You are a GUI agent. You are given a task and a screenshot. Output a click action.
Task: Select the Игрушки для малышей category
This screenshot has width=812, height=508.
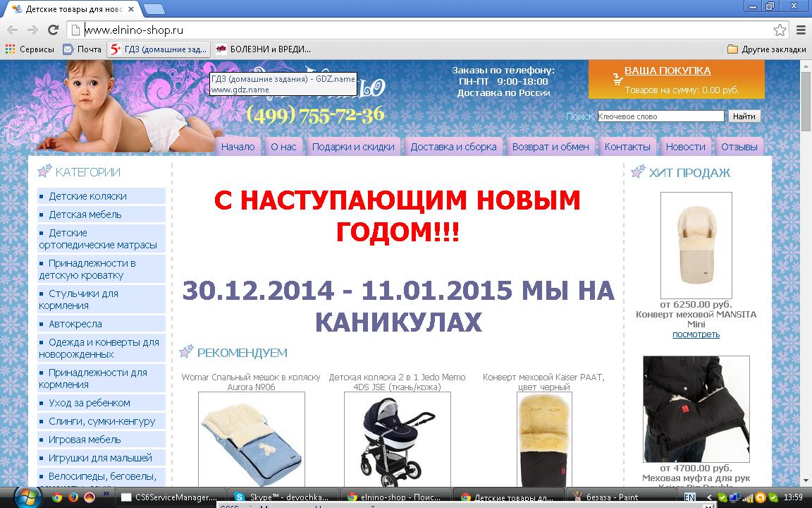pos(101,458)
